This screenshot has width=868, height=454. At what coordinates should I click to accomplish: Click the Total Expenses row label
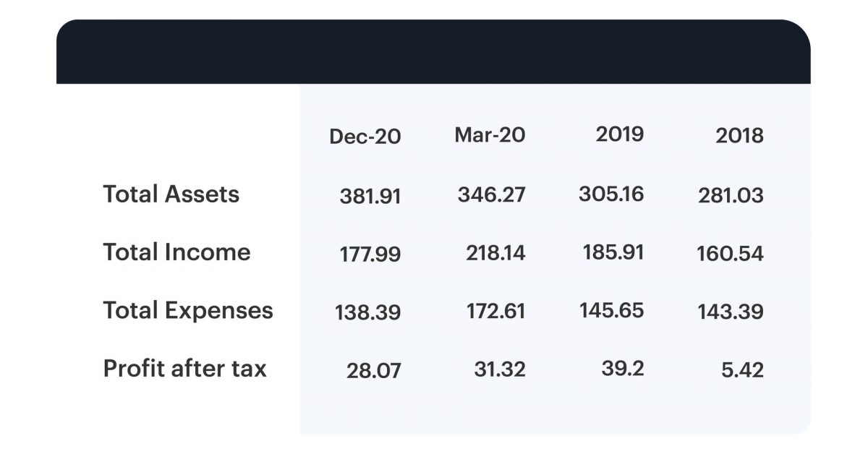188,310
